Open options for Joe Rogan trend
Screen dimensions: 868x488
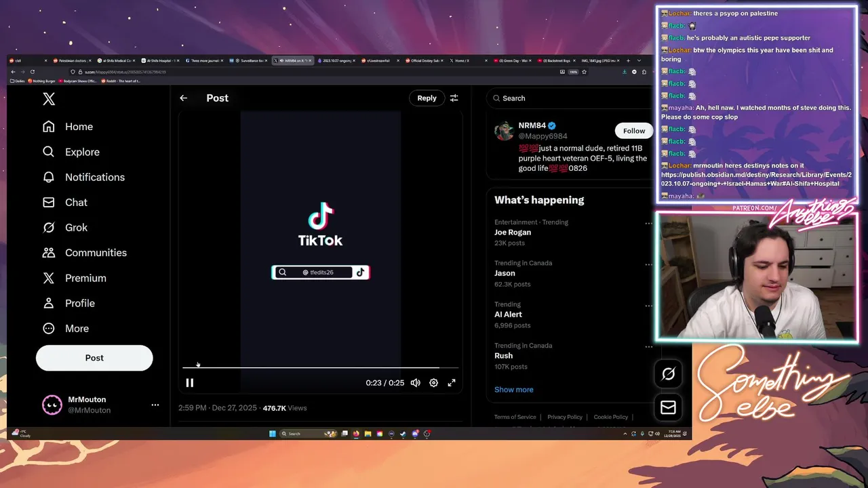coord(648,223)
